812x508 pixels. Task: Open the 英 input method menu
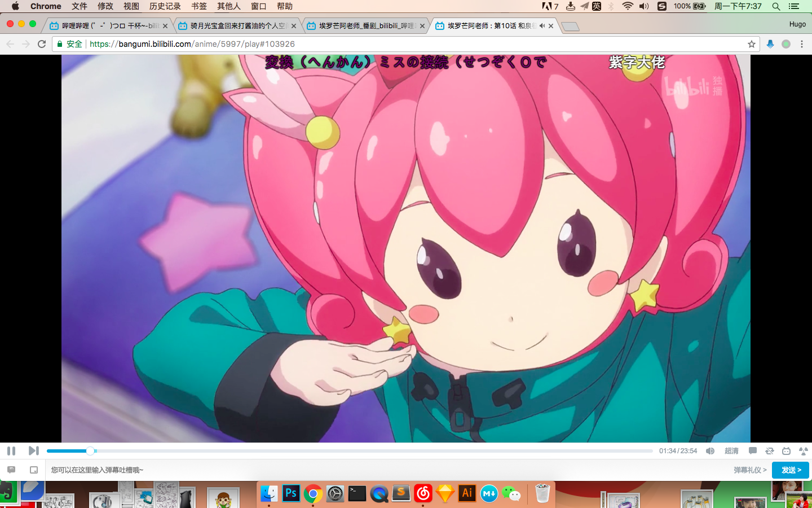click(x=597, y=6)
